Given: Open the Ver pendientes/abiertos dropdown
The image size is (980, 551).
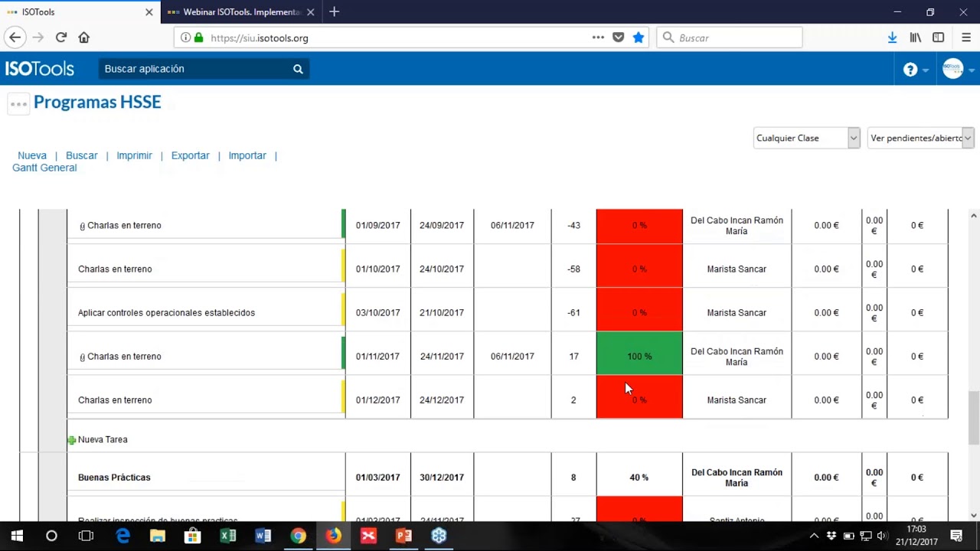Looking at the screenshot, I should coord(920,138).
